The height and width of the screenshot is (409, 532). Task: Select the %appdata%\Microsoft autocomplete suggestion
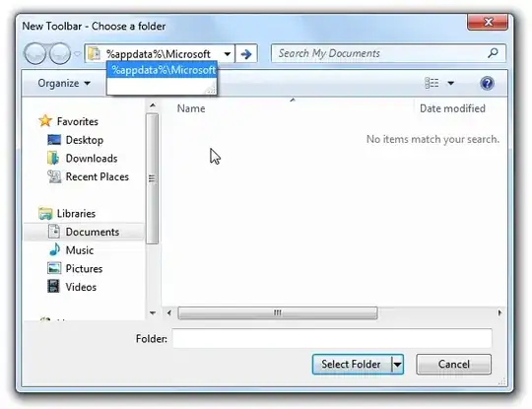162,70
